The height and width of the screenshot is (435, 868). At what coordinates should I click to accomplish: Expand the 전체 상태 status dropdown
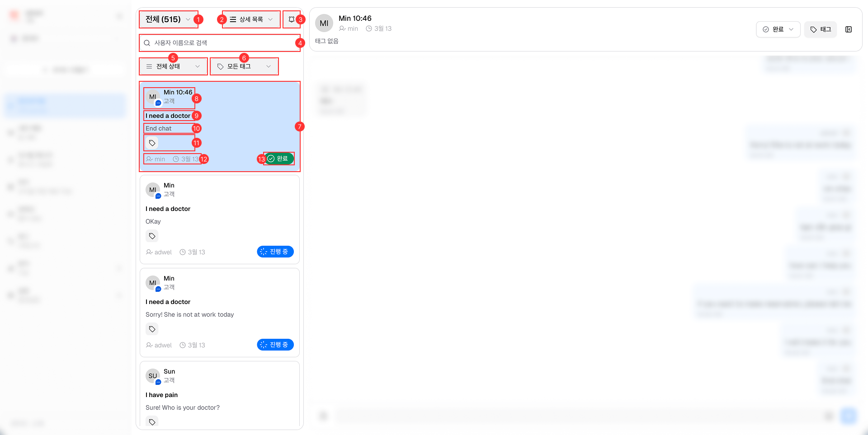173,66
